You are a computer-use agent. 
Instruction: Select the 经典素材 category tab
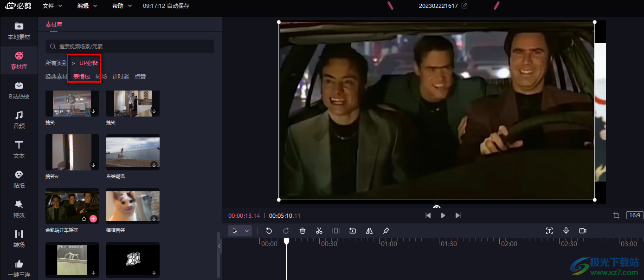(x=57, y=77)
